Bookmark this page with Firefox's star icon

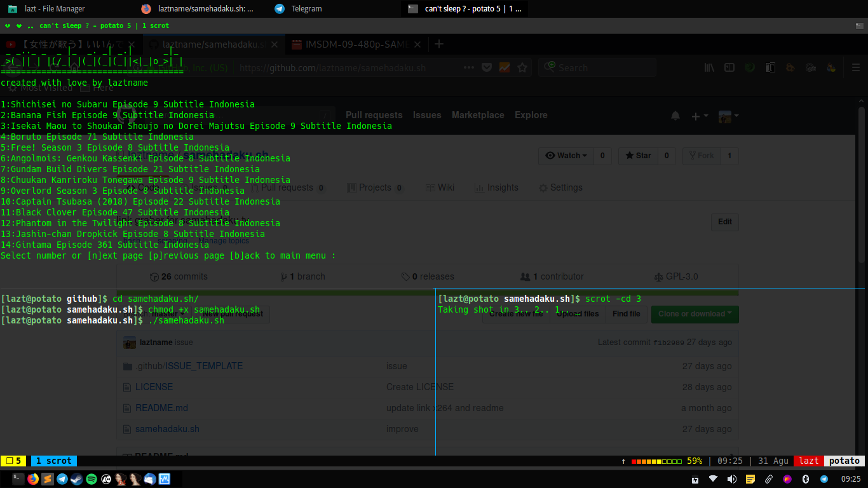tap(522, 67)
